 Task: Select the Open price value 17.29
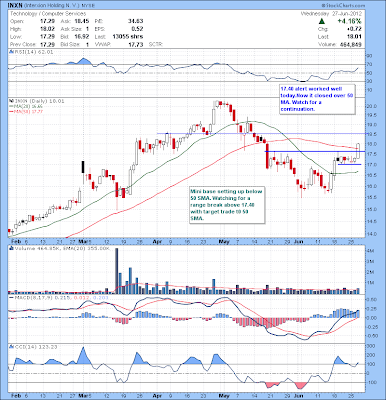tap(46, 21)
